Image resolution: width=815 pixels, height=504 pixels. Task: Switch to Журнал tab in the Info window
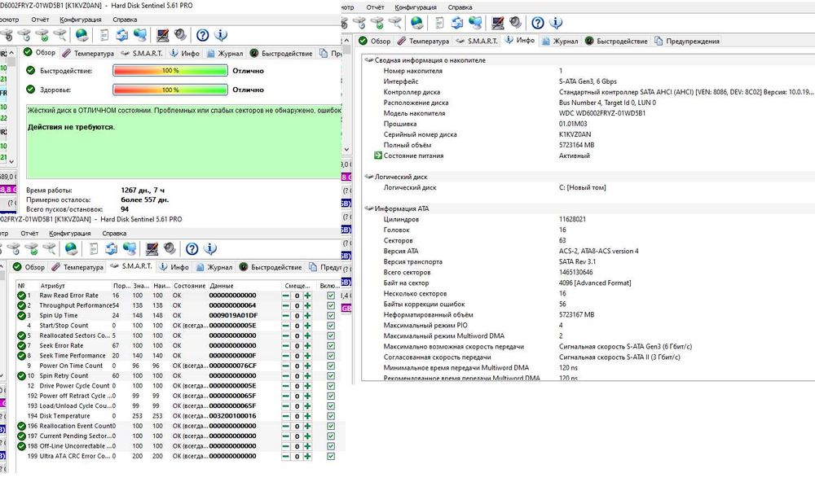click(x=560, y=41)
